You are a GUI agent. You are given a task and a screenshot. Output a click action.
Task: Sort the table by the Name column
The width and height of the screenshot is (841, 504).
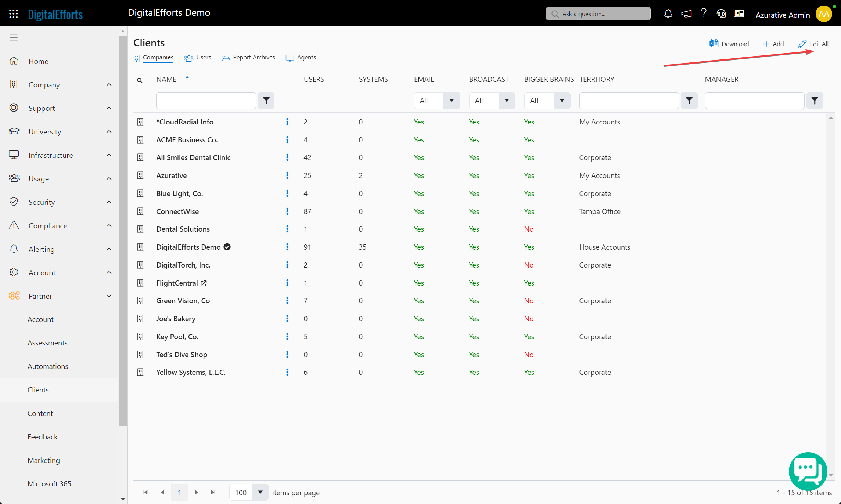pos(166,79)
